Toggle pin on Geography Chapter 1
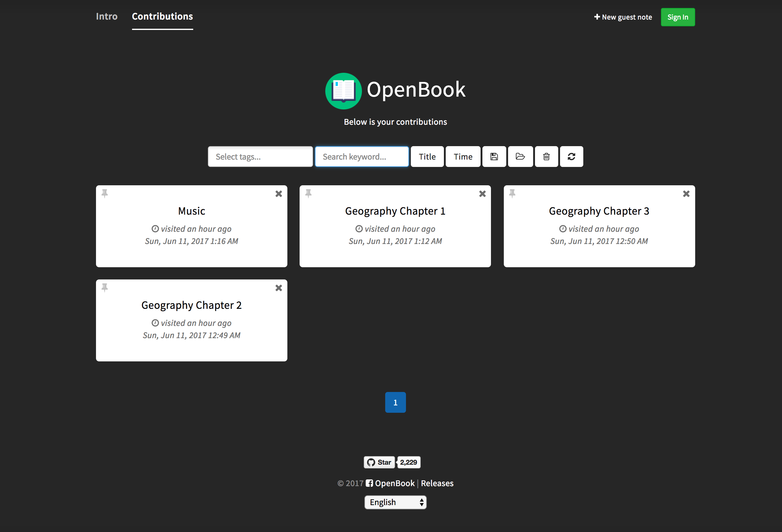Screen dimensions: 782x532 (x=308, y=193)
